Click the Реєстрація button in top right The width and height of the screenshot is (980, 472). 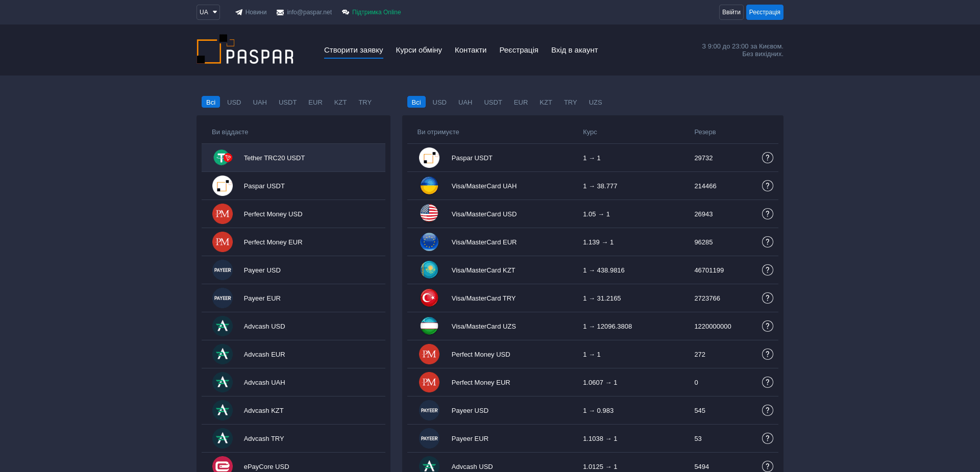tap(765, 12)
